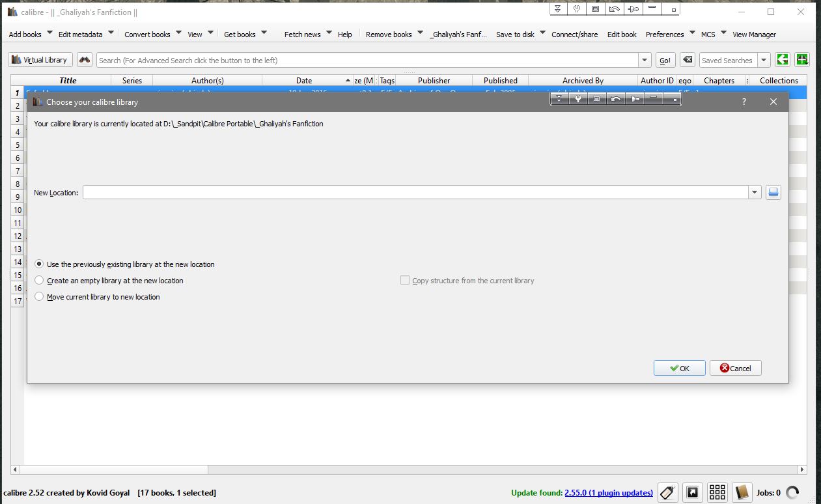Select 'Move current library to new location'
The height and width of the screenshot is (504, 821).
(x=97, y=297)
